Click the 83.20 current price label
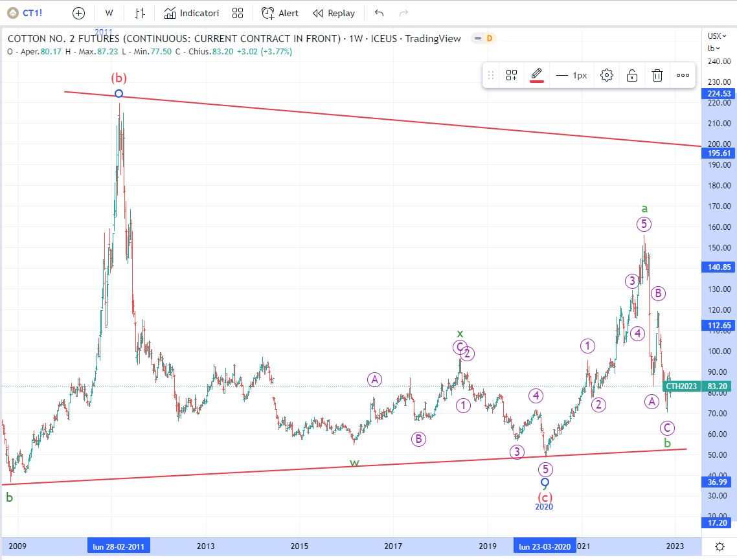Viewport: 737px width, 560px height. coord(718,386)
